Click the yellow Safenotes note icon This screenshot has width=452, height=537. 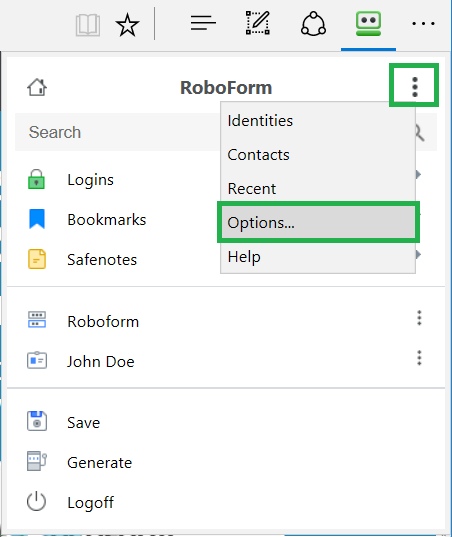37,259
